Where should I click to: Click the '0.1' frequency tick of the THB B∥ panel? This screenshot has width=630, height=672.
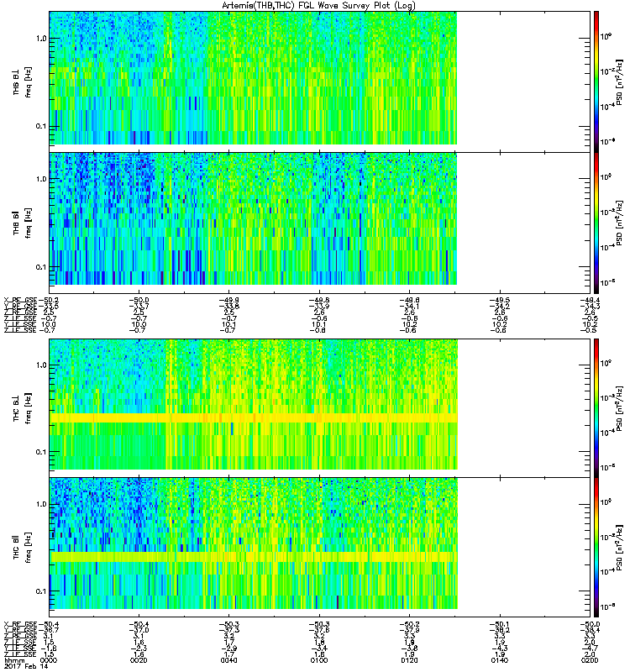click(41, 267)
